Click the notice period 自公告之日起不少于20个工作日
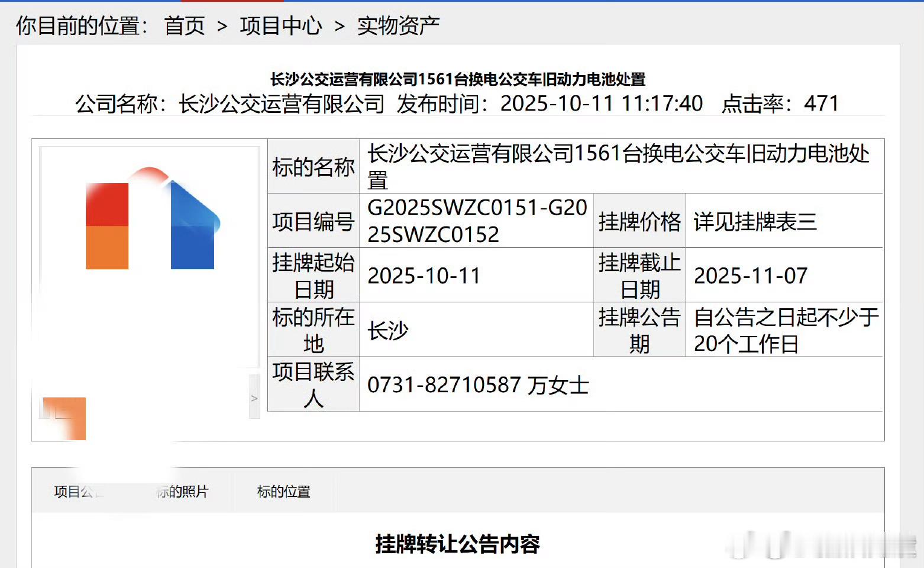924x568 pixels. (786, 330)
